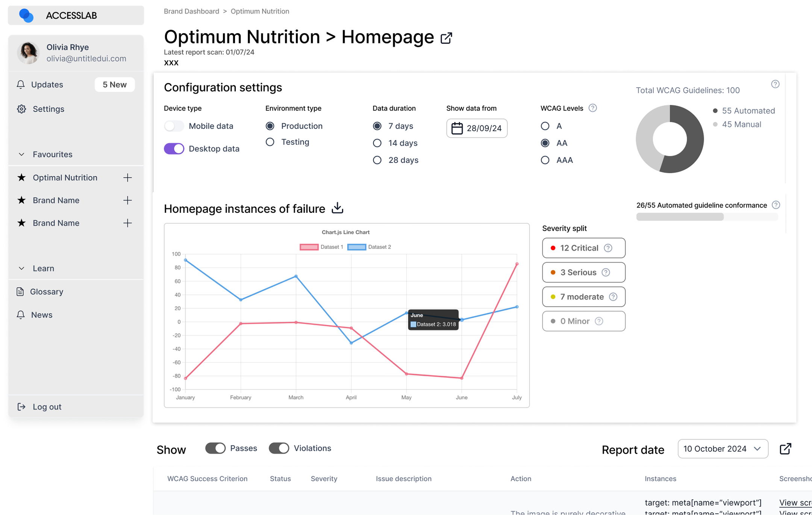Image resolution: width=812 pixels, height=515 pixels.
Task: Turn off the Desktop data switch
Action: [174, 149]
